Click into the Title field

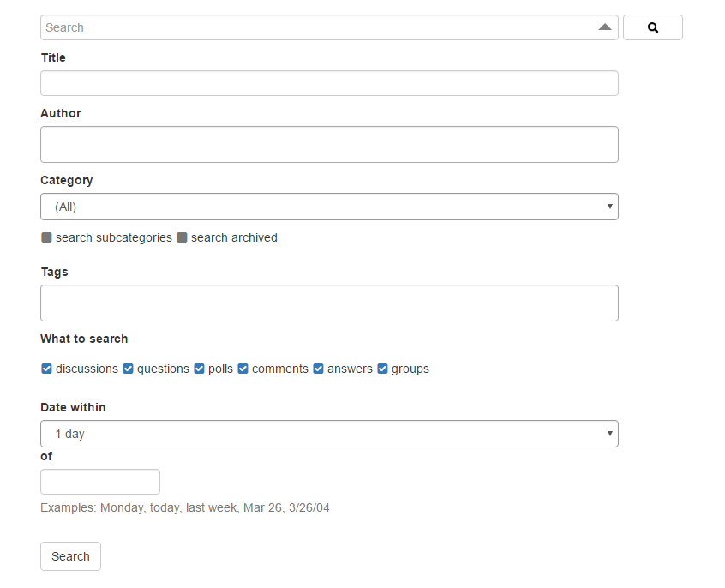click(329, 83)
